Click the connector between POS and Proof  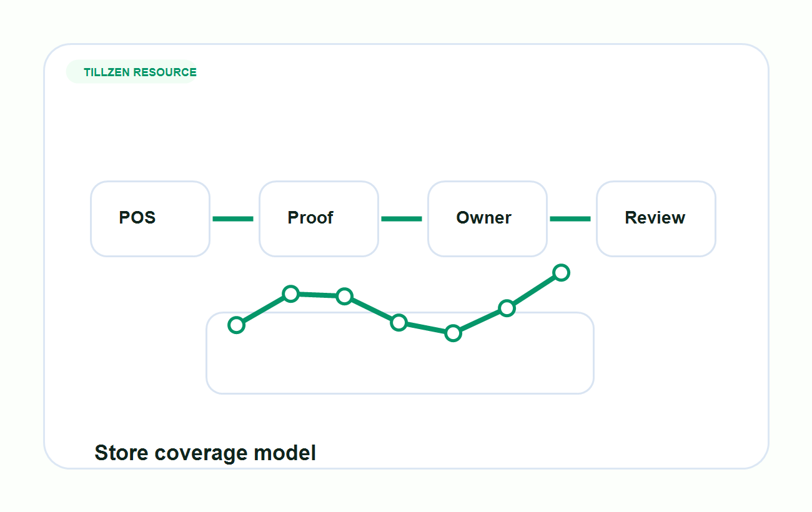(x=233, y=219)
